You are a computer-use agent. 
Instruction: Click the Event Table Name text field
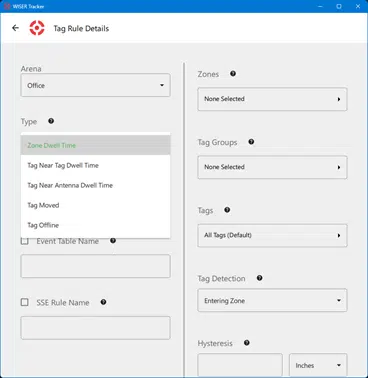95,266
